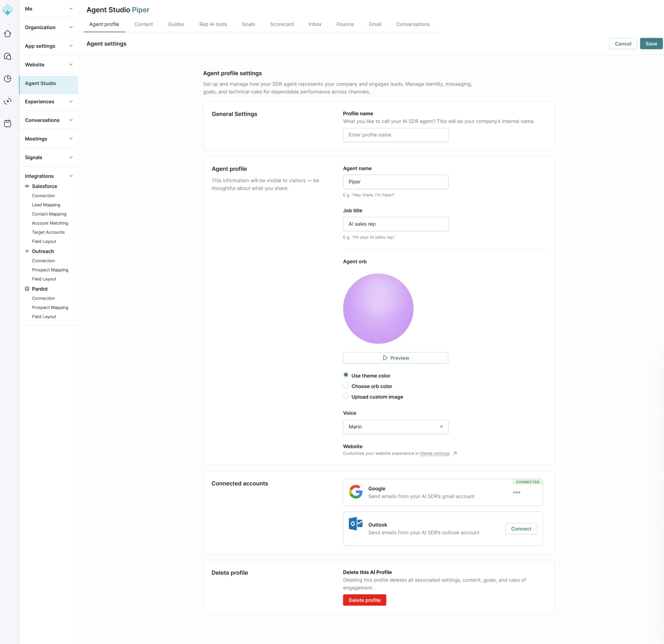The image size is (664, 644).
Task: Open the chat search icon in left rail
Action: click(8, 56)
